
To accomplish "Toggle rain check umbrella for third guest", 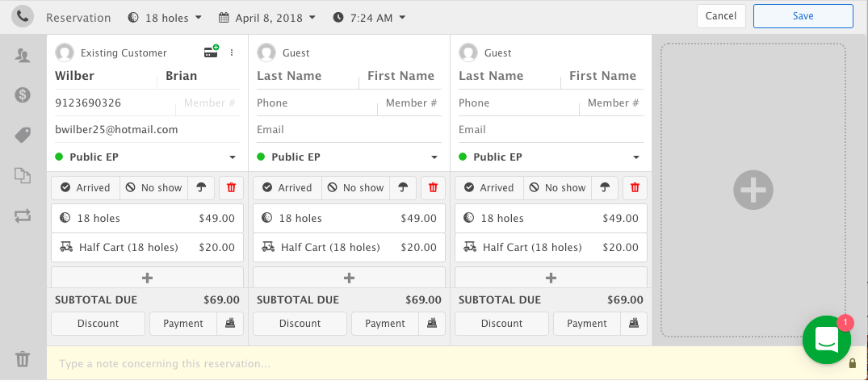I will pos(605,187).
